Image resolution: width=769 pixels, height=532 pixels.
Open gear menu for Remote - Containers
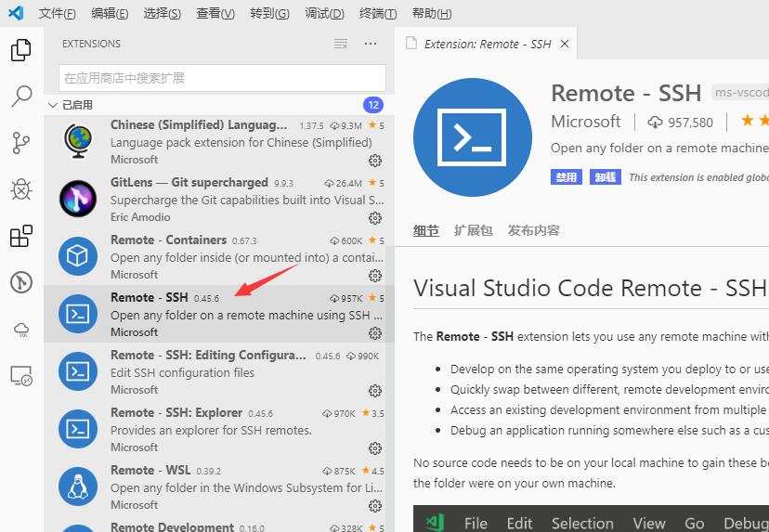(x=375, y=276)
